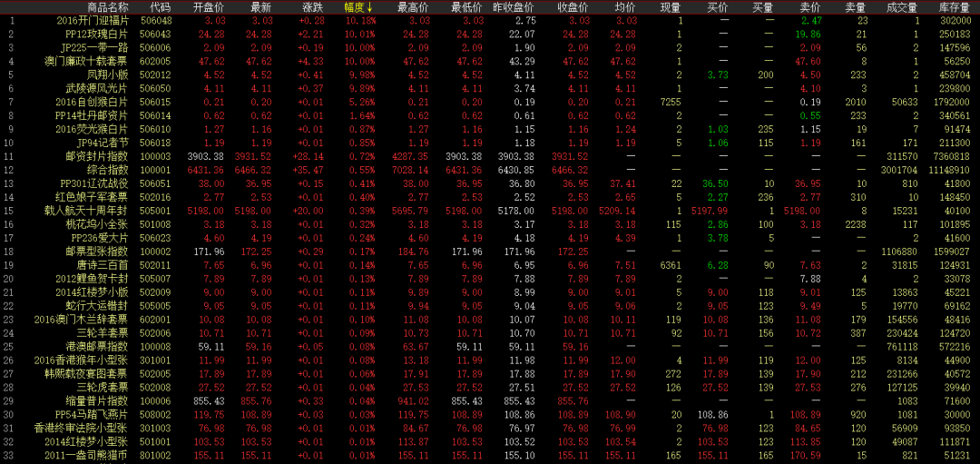This screenshot has width=980, height=464.
Task: Click the 最高价 column header
Action: coord(413,7)
